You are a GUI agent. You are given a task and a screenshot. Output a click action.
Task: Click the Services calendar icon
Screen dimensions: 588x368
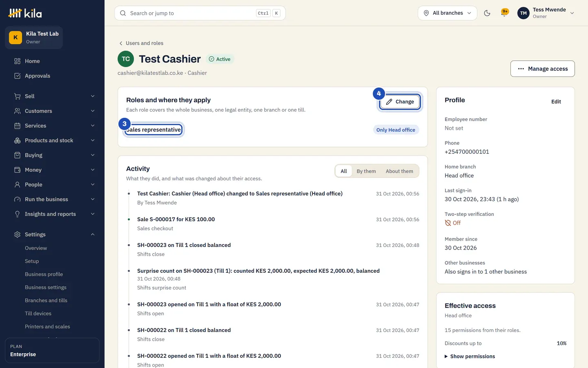17,126
